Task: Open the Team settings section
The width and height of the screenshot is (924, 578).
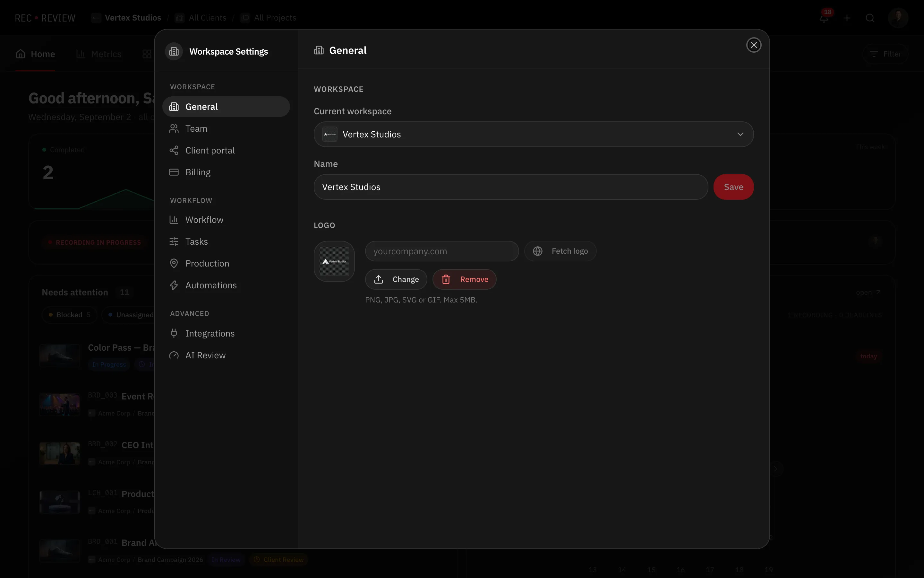Action: tap(226, 128)
